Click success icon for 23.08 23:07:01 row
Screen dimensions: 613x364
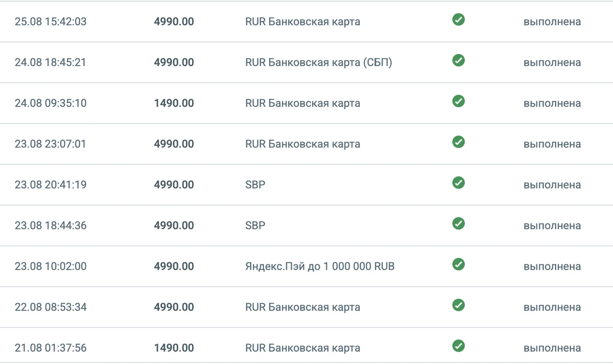click(459, 142)
